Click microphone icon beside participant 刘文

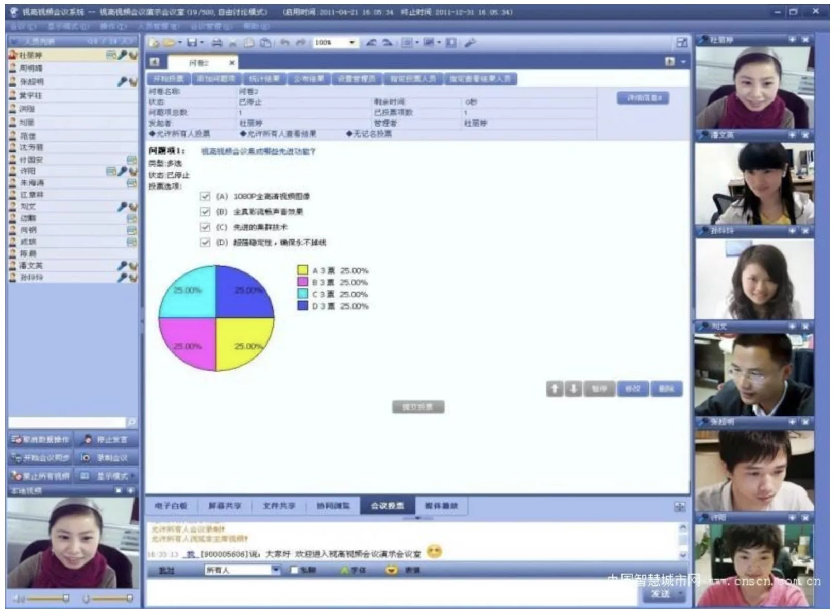(122, 207)
